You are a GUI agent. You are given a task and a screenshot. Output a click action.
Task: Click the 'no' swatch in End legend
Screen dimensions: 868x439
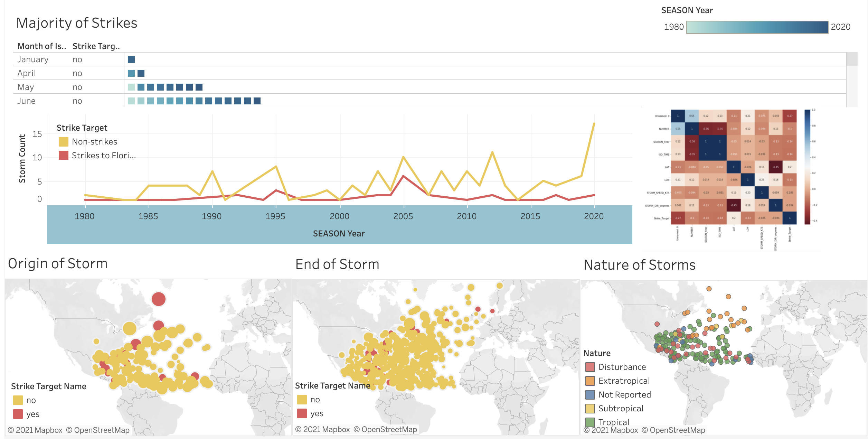pyautogui.click(x=302, y=400)
